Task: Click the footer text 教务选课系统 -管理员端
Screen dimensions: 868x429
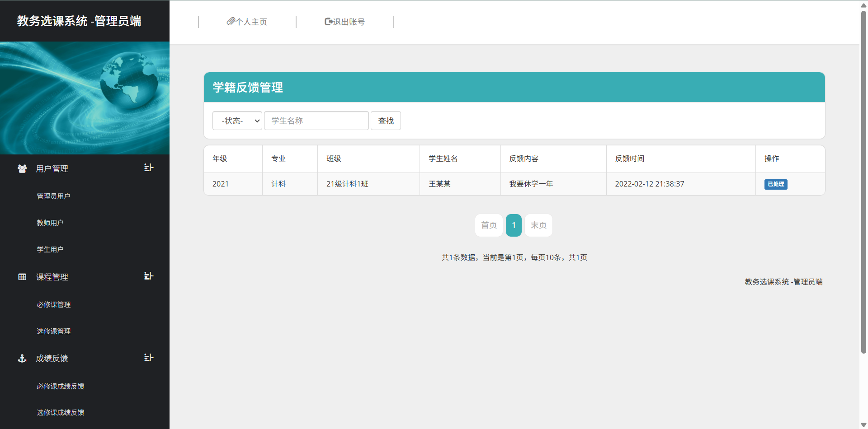Action: tap(784, 282)
